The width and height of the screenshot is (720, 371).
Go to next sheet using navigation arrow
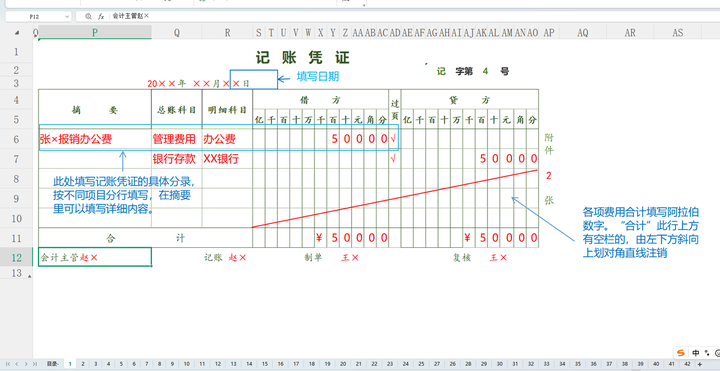[x=26, y=364]
